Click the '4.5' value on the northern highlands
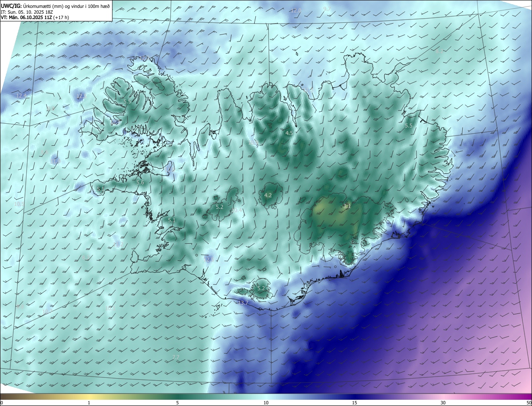The width and height of the screenshot is (532, 406). click(x=289, y=133)
